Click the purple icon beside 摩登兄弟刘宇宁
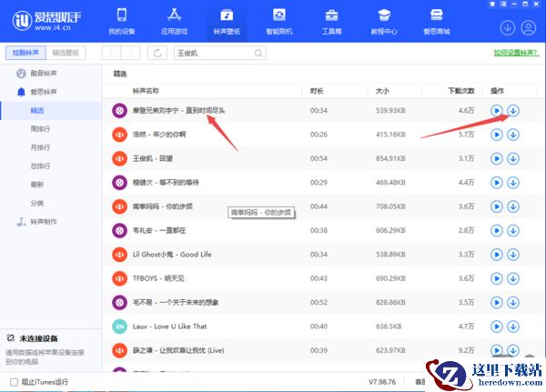The height and width of the screenshot is (392, 546). click(119, 110)
